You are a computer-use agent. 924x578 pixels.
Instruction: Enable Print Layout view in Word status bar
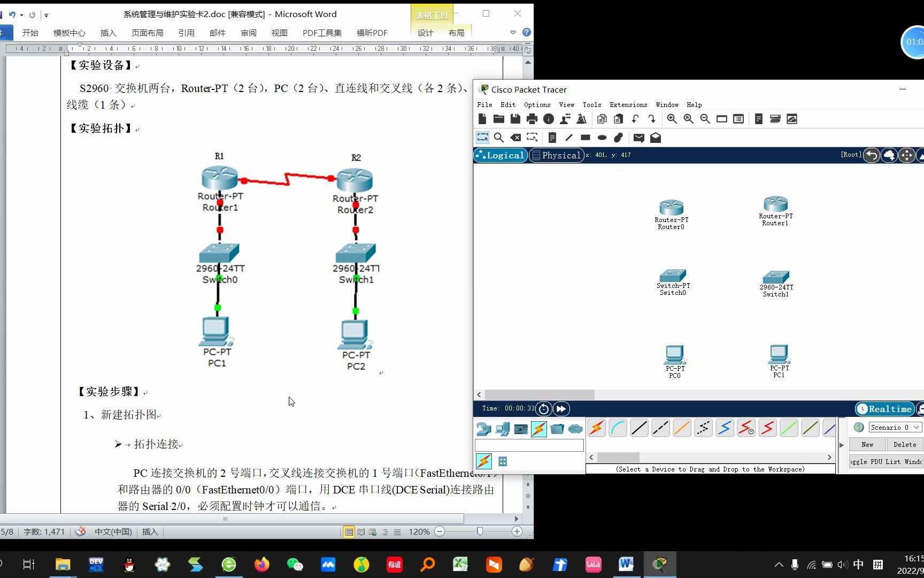pos(349,532)
